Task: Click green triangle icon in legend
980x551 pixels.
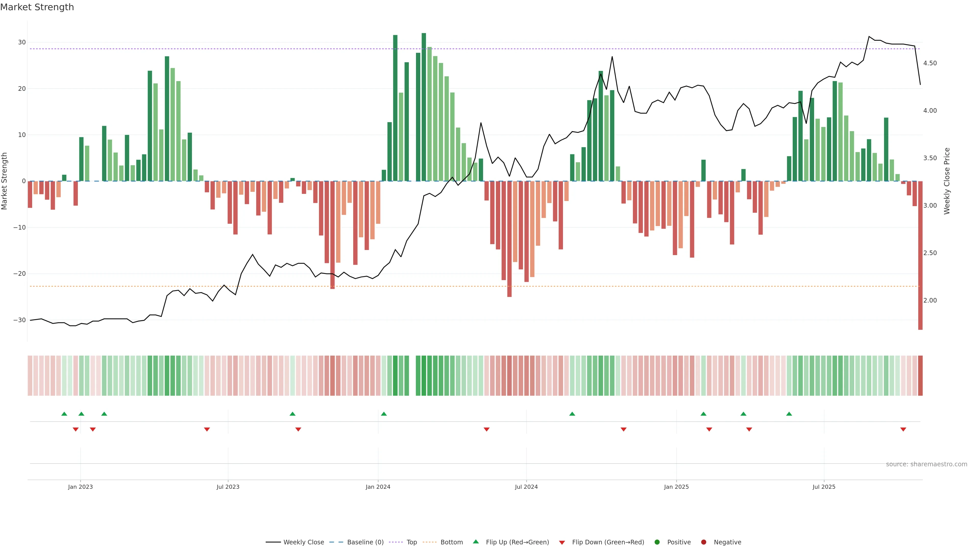Action: (475, 542)
